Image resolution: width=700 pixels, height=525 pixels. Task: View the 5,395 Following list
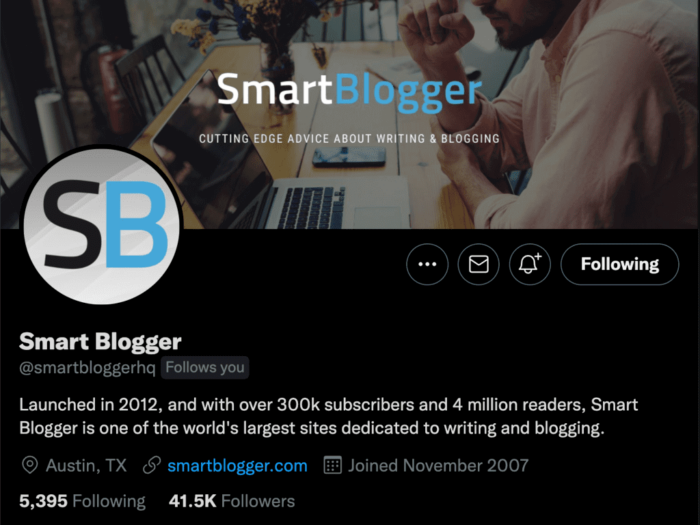pyautogui.click(x=82, y=501)
